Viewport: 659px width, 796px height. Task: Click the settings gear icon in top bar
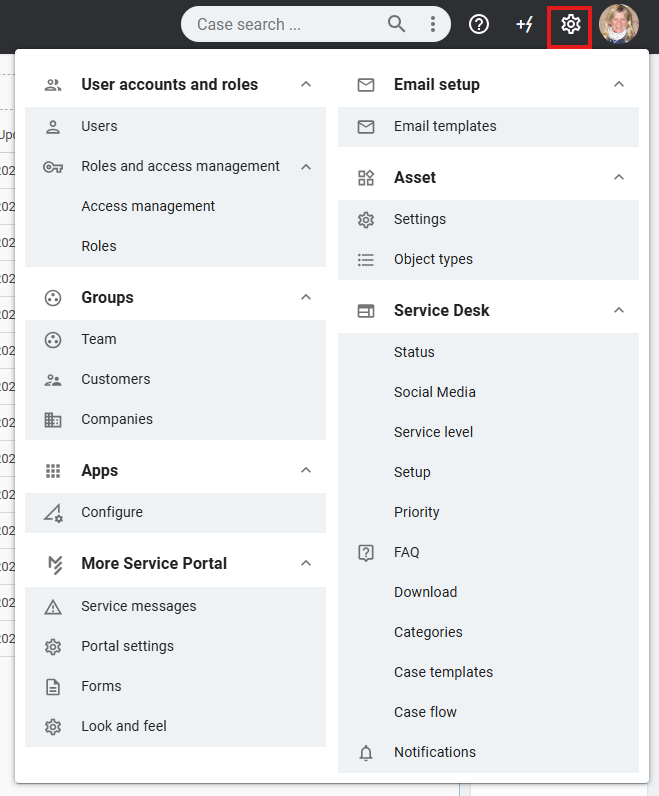[x=570, y=24]
